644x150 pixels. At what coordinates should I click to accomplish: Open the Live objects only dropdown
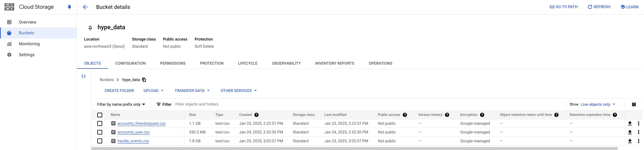(598, 105)
